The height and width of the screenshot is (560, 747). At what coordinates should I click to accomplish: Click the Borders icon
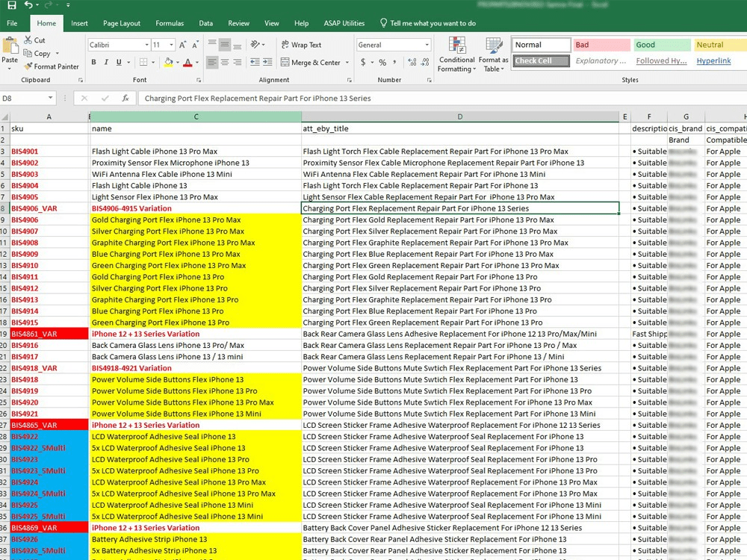[143, 62]
